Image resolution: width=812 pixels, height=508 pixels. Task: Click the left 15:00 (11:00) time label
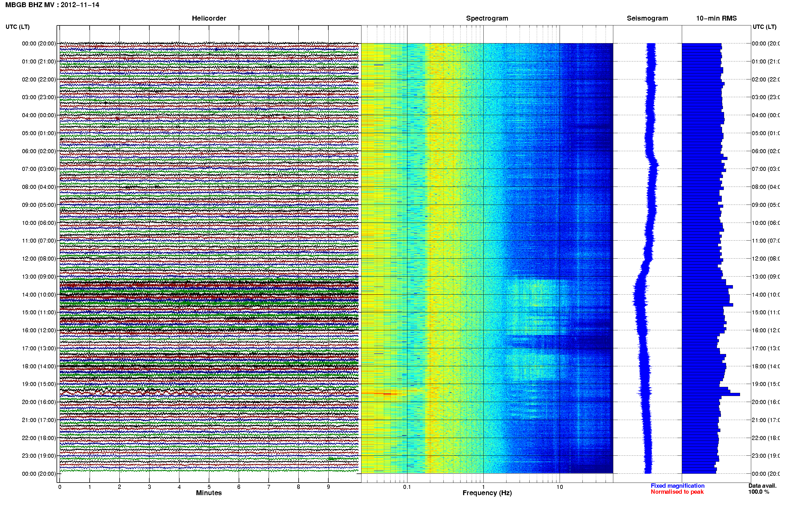pos(39,312)
